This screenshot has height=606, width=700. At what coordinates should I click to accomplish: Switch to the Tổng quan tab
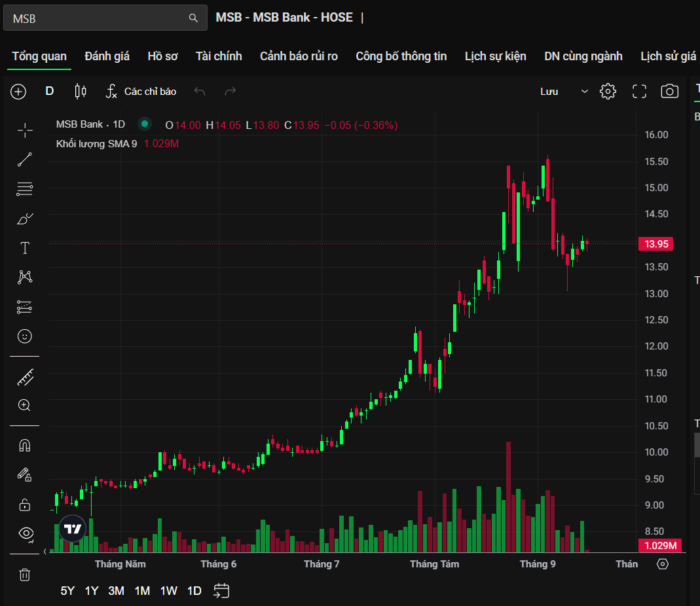click(x=39, y=56)
